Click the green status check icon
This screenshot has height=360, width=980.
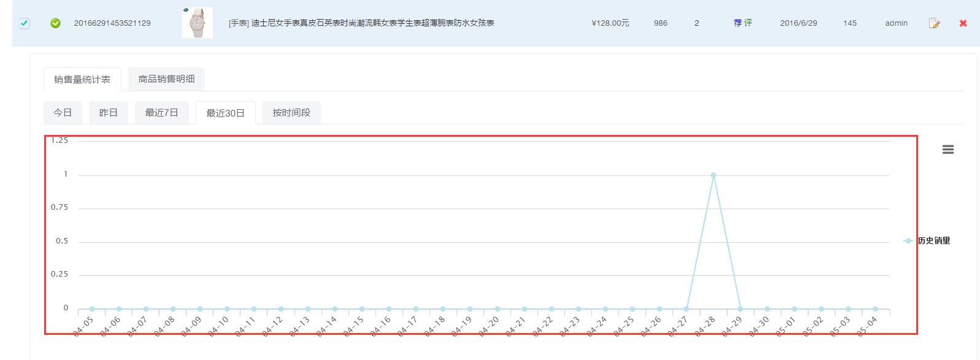pos(55,23)
